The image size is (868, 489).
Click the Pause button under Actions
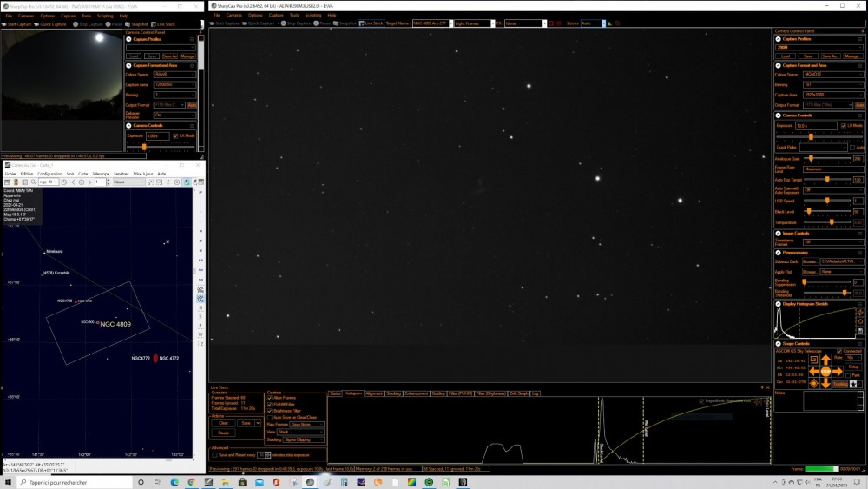222,433
